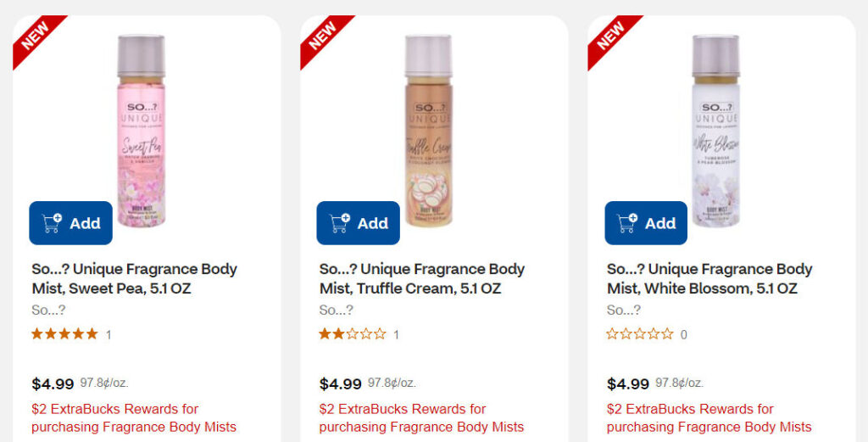Screen dimensions: 868x442
Task: View ExtraBucks Rewards offer under White Blossom
Action: [x=709, y=418]
